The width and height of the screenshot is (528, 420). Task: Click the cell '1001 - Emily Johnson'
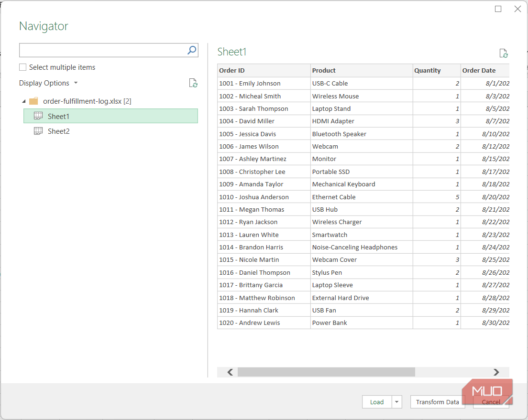point(264,83)
